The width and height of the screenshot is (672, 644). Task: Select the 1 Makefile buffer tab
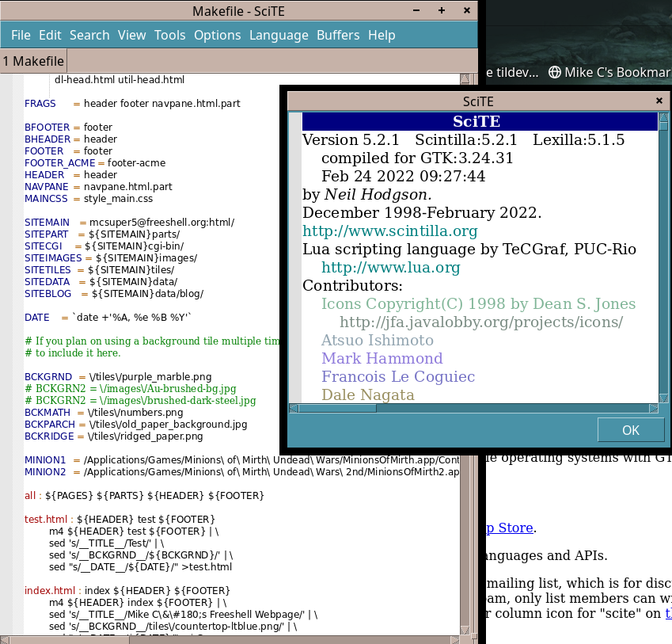pyautogui.click(x=33, y=61)
